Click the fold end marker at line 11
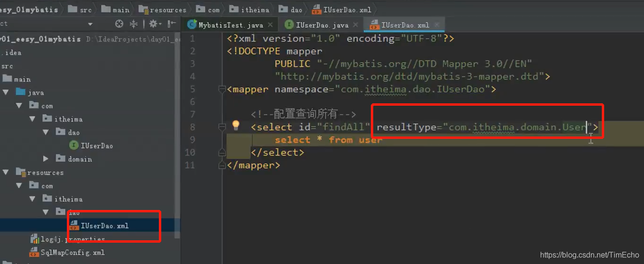Screen dimensions: 644x264 tap(222, 165)
